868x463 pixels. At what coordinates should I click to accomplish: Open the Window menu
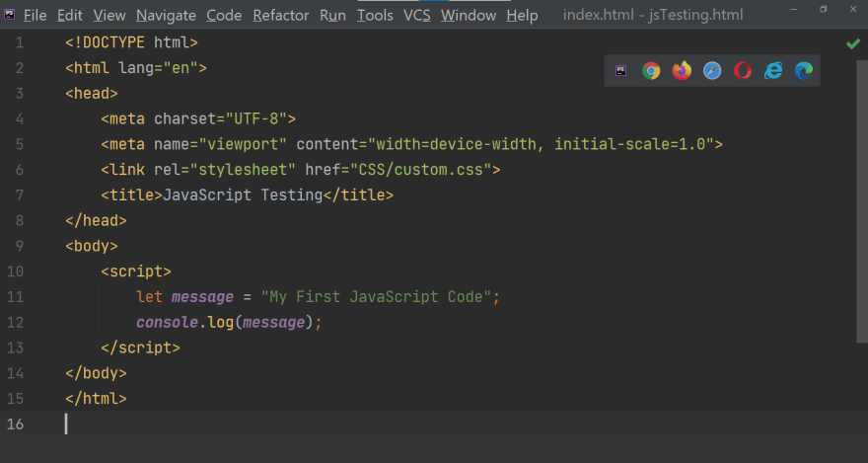coord(469,16)
